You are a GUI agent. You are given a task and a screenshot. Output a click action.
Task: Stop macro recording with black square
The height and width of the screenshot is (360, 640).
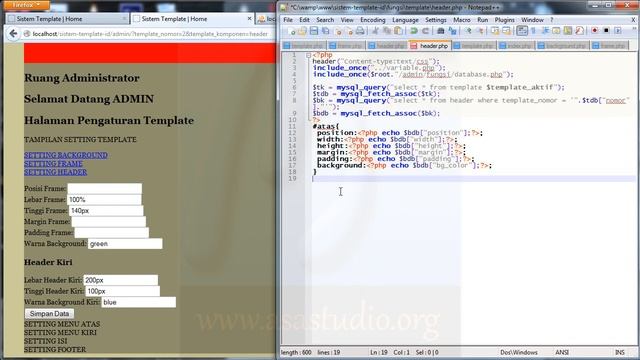point(606,31)
